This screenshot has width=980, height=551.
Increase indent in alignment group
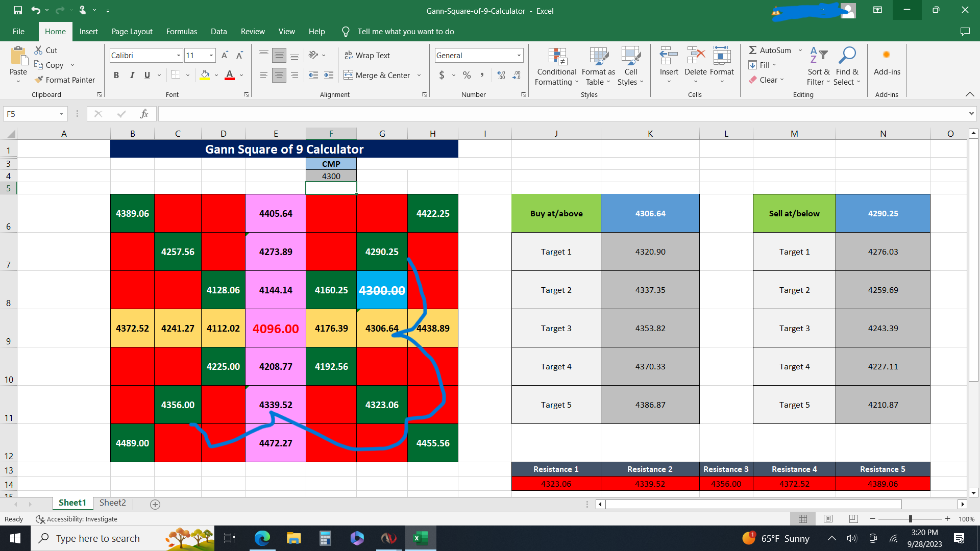click(x=329, y=75)
